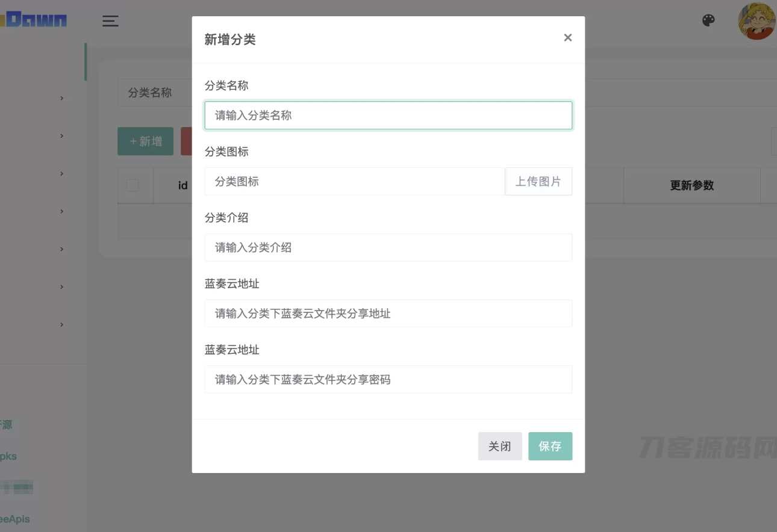Close the 新增分类 dialog with the X
Image resolution: width=777 pixels, height=532 pixels.
click(x=567, y=38)
